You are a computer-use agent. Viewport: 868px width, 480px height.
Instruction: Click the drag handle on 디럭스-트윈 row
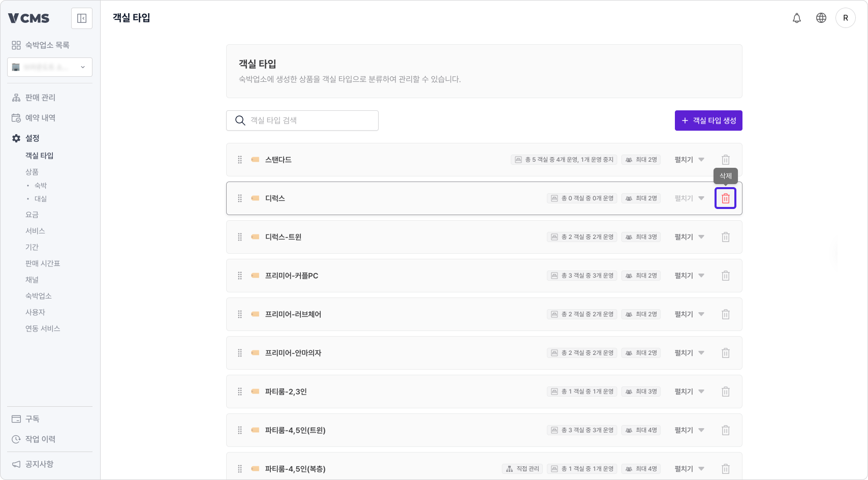tap(239, 237)
